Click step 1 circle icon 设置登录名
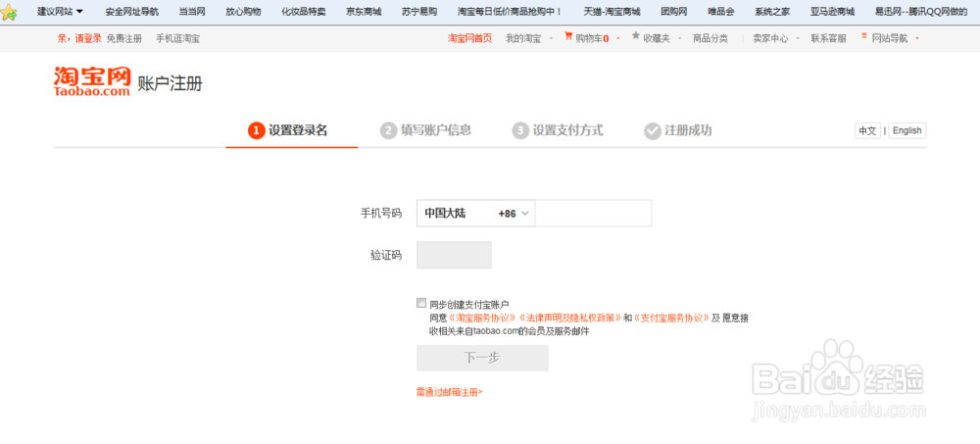Screen dimensions: 980x444 256,130
